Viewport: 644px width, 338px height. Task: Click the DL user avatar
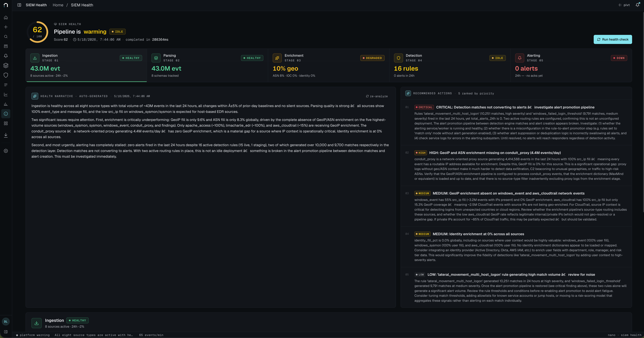pos(6,322)
